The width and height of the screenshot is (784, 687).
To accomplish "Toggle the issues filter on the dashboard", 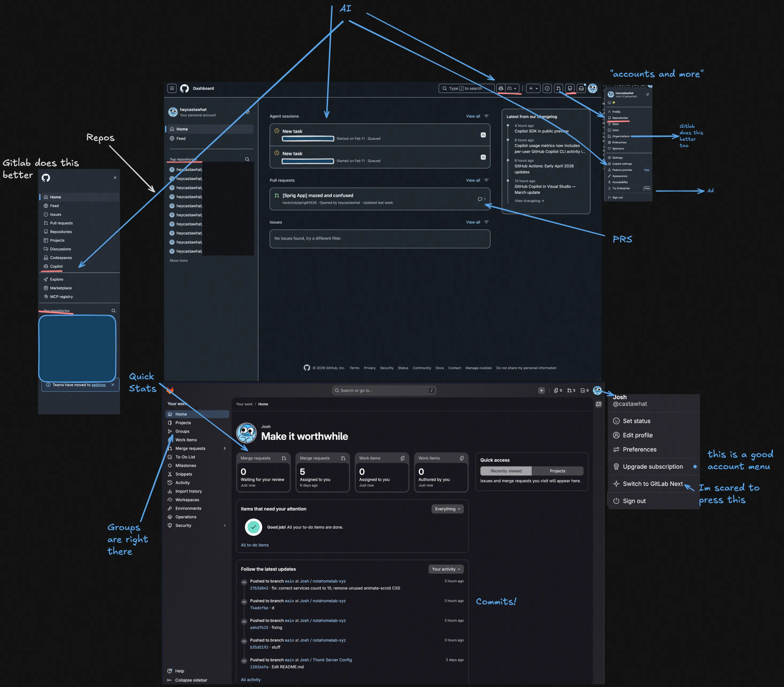I will pos(486,222).
